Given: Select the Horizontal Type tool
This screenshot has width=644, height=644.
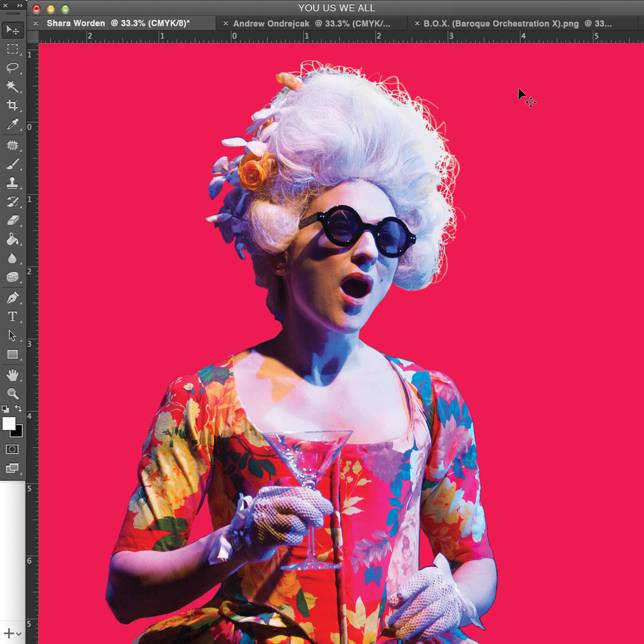Looking at the screenshot, I should click(13, 316).
